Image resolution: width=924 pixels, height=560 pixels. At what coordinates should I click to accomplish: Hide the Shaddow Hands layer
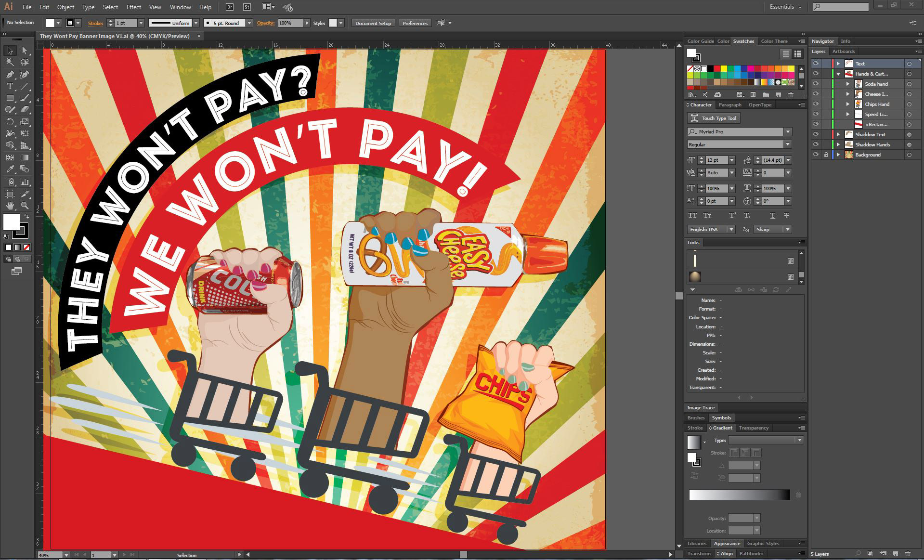pyautogui.click(x=816, y=144)
